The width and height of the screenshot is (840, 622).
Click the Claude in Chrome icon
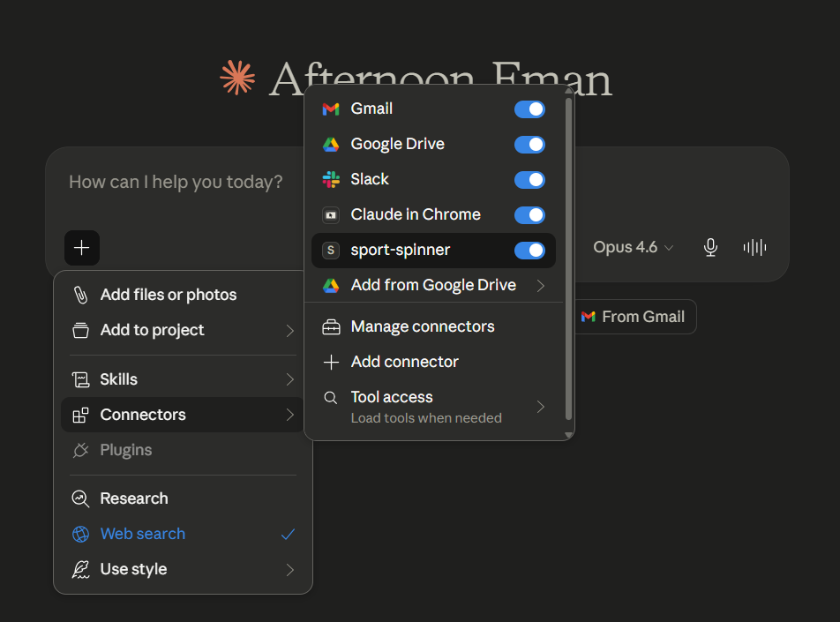click(331, 215)
